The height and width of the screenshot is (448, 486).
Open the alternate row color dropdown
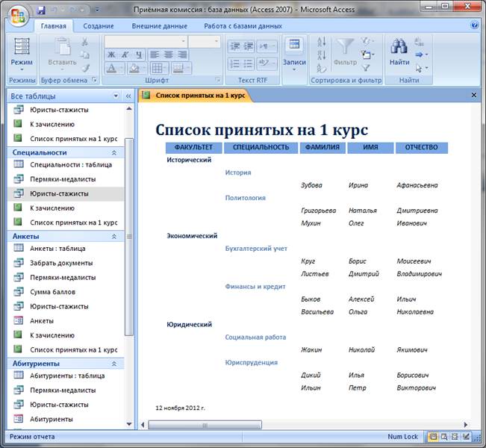tap(181, 68)
